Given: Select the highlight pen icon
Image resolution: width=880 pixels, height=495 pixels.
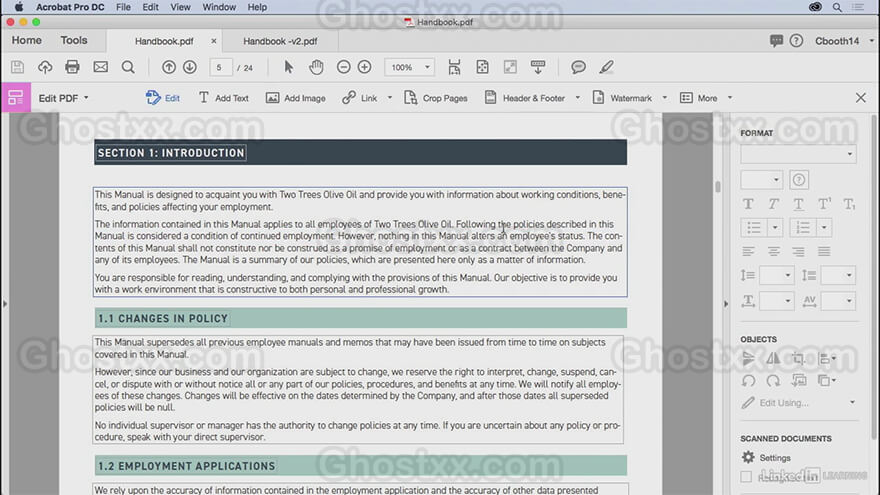Looking at the screenshot, I should click(x=606, y=67).
